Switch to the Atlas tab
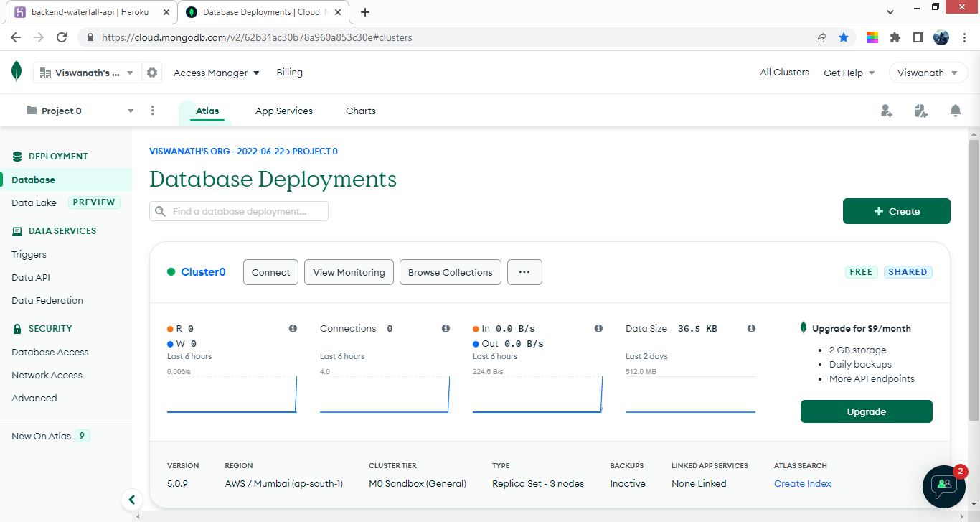Screen dimensions: 980x522 (207, 111)
